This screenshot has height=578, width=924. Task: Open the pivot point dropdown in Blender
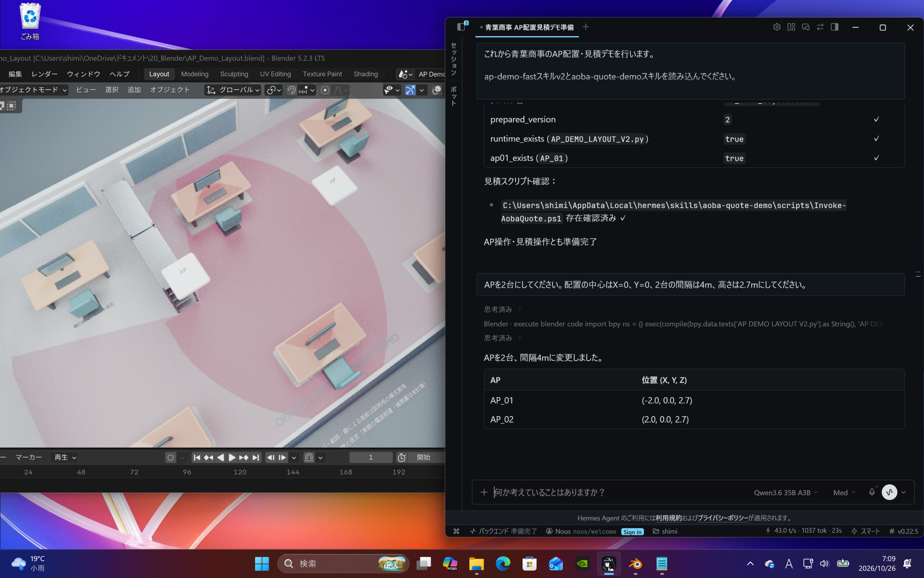[x=274, y=90]
